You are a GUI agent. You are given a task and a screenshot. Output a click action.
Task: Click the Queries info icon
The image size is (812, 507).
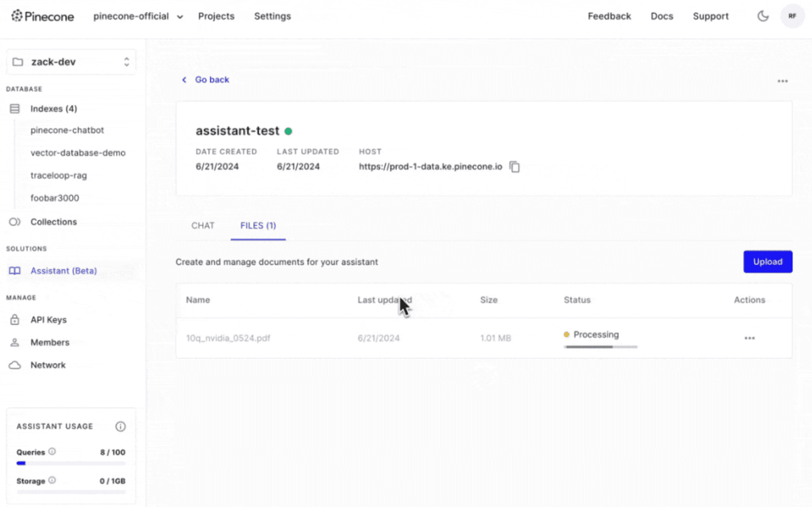(x=52, y=452)
